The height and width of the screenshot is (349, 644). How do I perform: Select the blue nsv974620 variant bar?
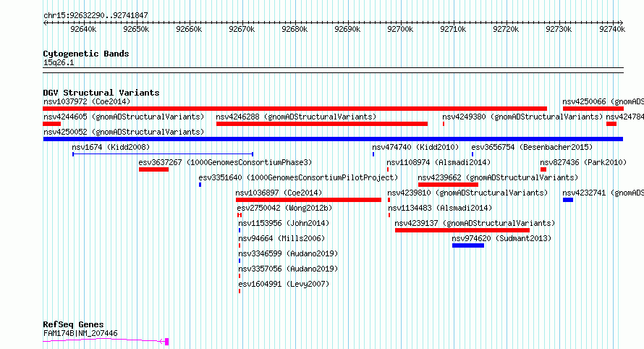(468, 245)
